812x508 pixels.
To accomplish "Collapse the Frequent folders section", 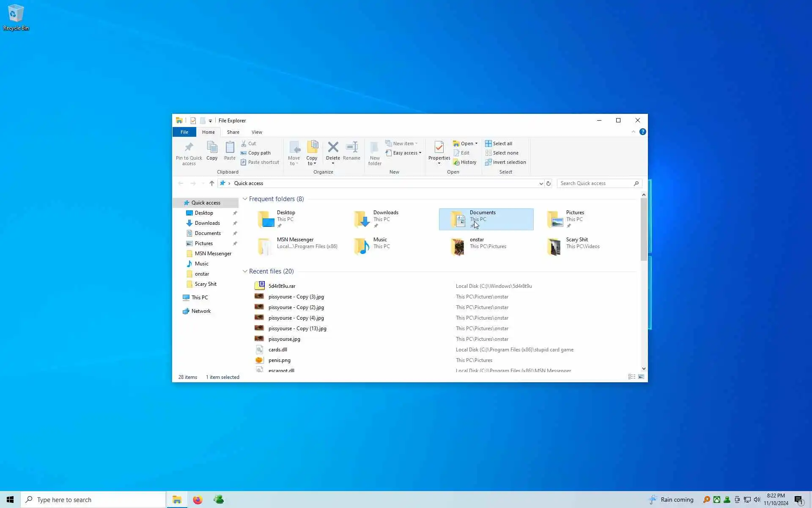I will point(245,199).
